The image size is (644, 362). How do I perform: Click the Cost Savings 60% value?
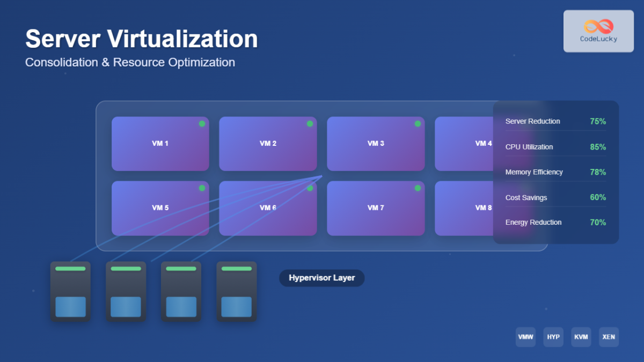click(597, 197)
